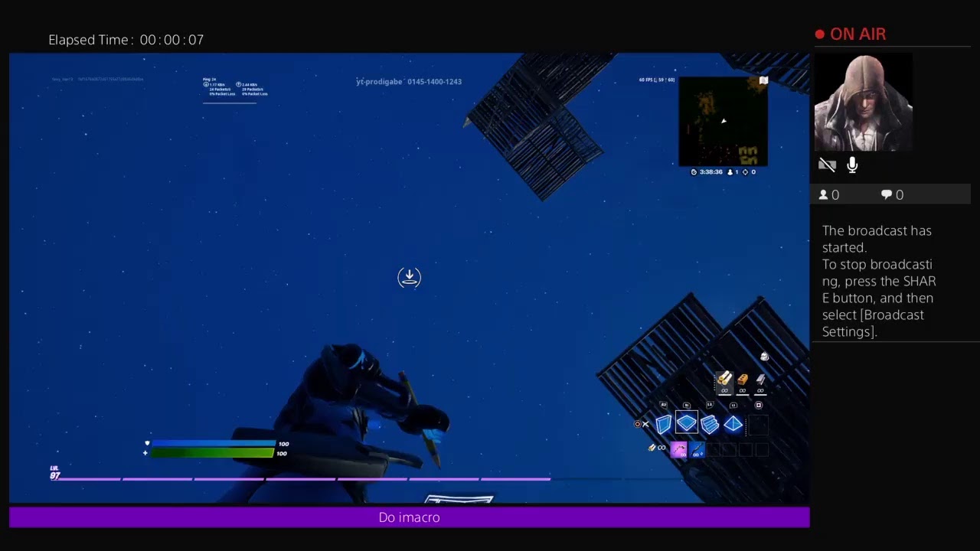Select the blue shotgun inventory slot
Viewport: 980px width, 551px height.
click(x=697, y=450)
